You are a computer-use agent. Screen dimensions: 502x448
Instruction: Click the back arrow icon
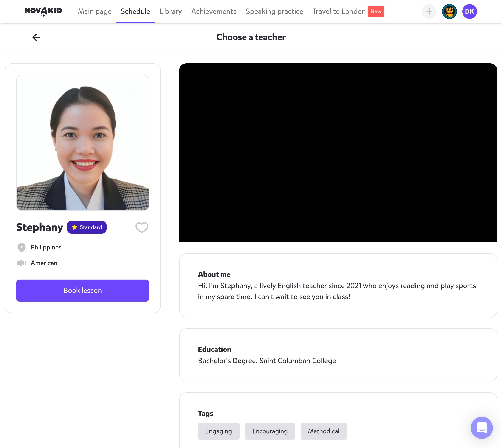point(36,37)
